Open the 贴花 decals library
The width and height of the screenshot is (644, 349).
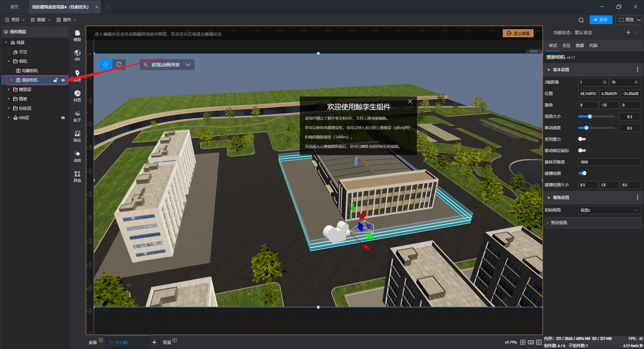(x=77, y=136)
